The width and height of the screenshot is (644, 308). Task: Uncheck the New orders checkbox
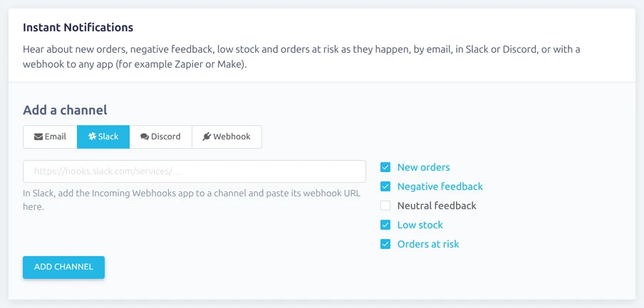tap(385, 167)
